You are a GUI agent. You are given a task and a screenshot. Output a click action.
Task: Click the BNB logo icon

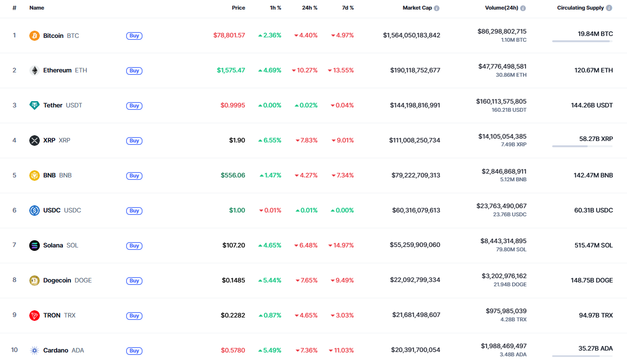tap(35, 176)
